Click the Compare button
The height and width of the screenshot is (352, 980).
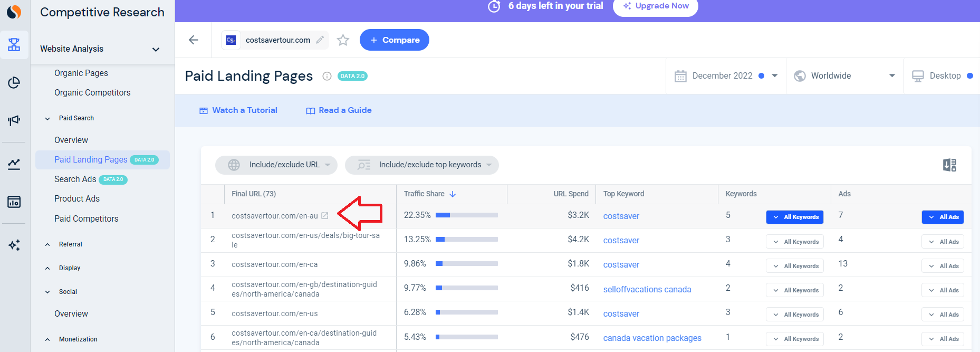click(395, 40)
